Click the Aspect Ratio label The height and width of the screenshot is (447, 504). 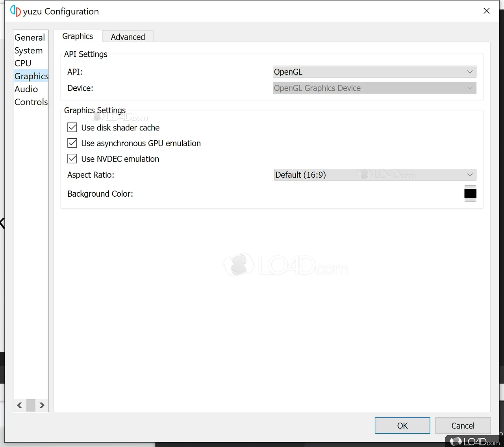[91, 175]
